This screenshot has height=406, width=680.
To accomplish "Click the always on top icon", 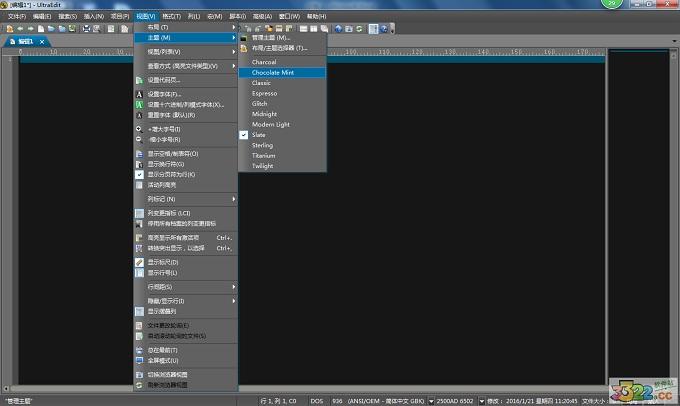I will (x=139, y=350).
